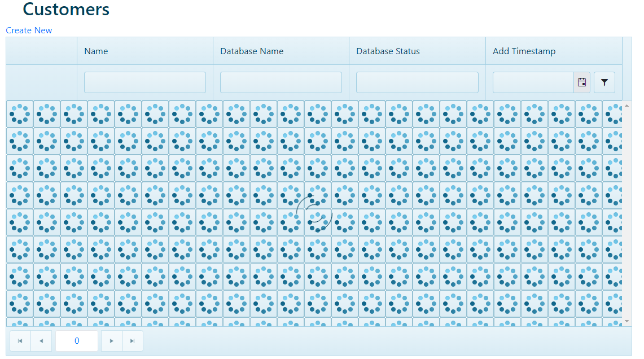Go to the previous page
This screenshot has height=359, width=644.
(41, 341)
